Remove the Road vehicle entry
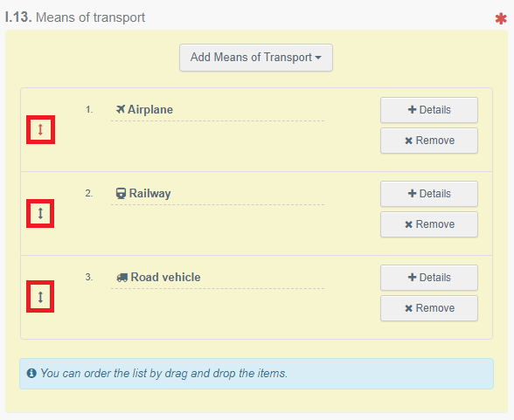Viewport: 514px width, 420px height. tap(429, 308)
